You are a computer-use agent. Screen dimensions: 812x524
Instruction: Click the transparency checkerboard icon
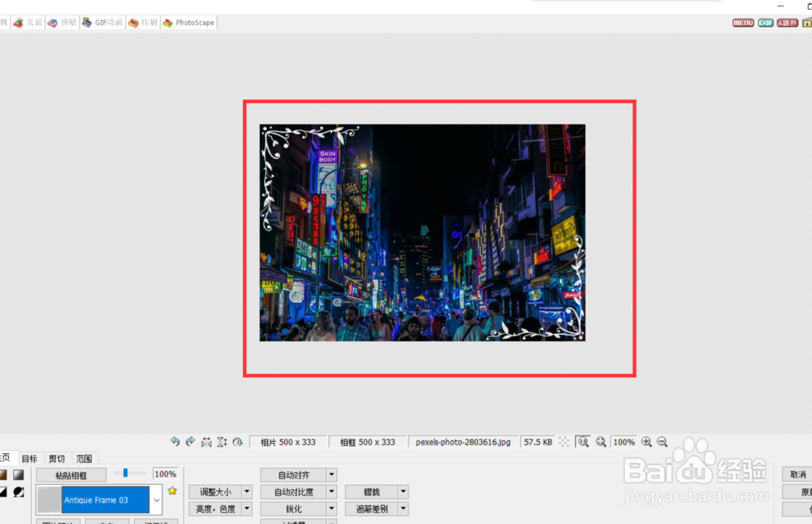[564, 442]
